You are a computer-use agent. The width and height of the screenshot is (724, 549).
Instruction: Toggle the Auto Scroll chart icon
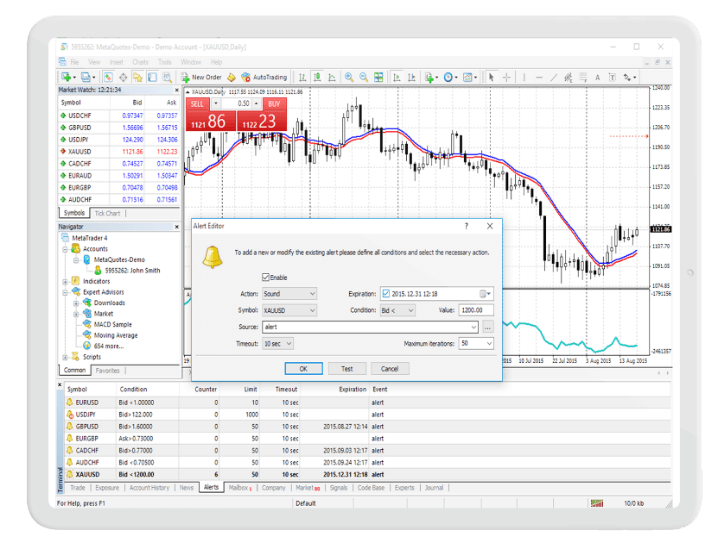point(397,77)
